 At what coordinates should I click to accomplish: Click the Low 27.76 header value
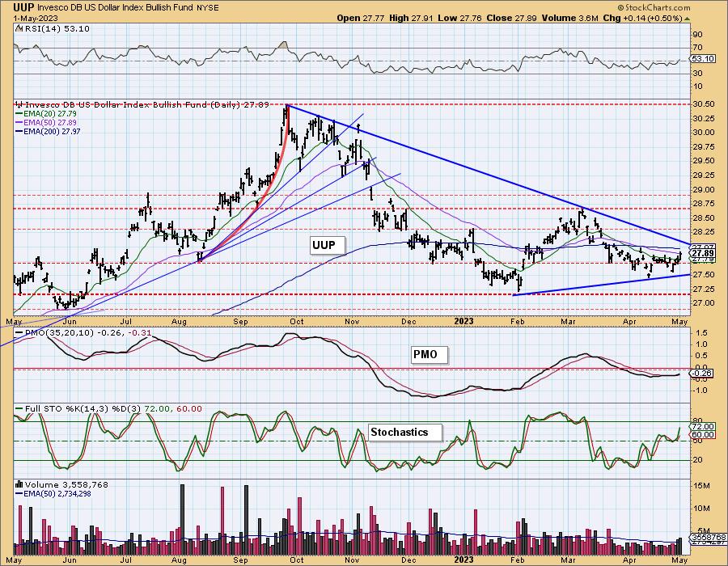point(459,18)
